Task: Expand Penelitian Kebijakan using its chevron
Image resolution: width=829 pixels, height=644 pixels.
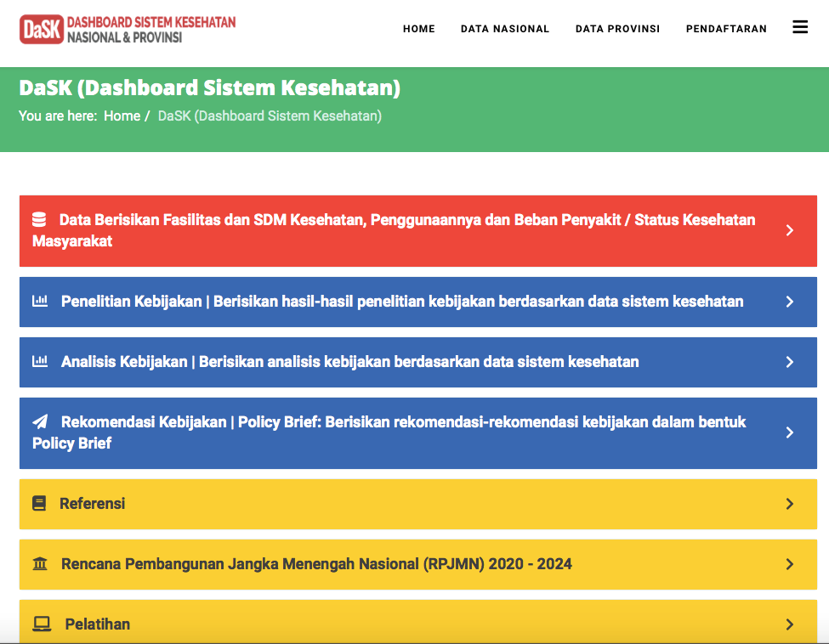Action: 789,302
